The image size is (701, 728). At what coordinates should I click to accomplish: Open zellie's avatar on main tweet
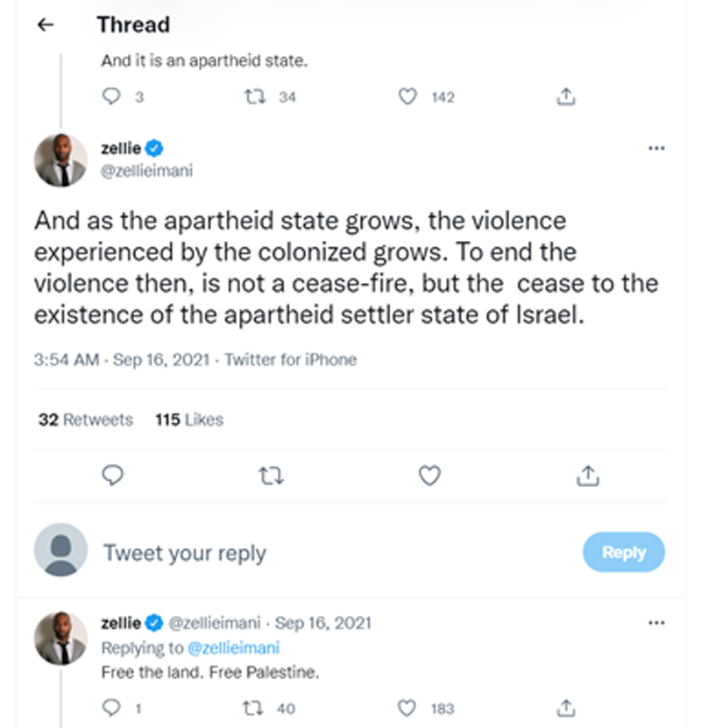coord(60,160)
